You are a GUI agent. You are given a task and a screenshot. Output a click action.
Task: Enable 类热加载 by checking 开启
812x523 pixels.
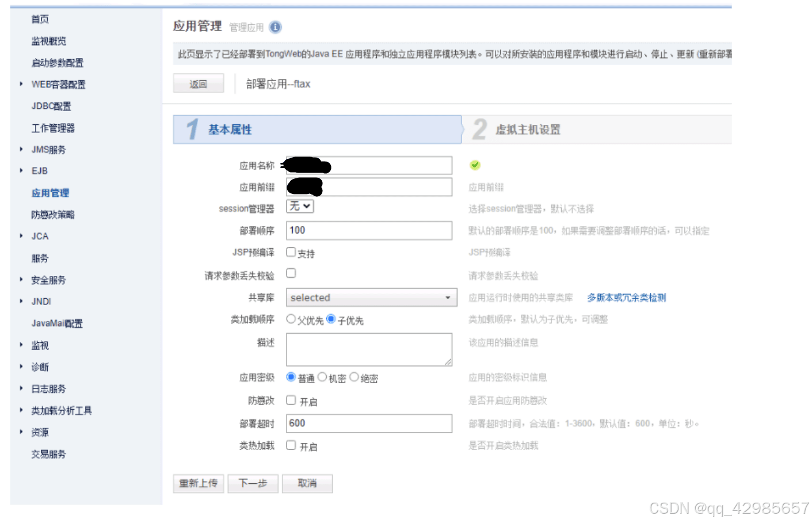[x=291, y=446]
